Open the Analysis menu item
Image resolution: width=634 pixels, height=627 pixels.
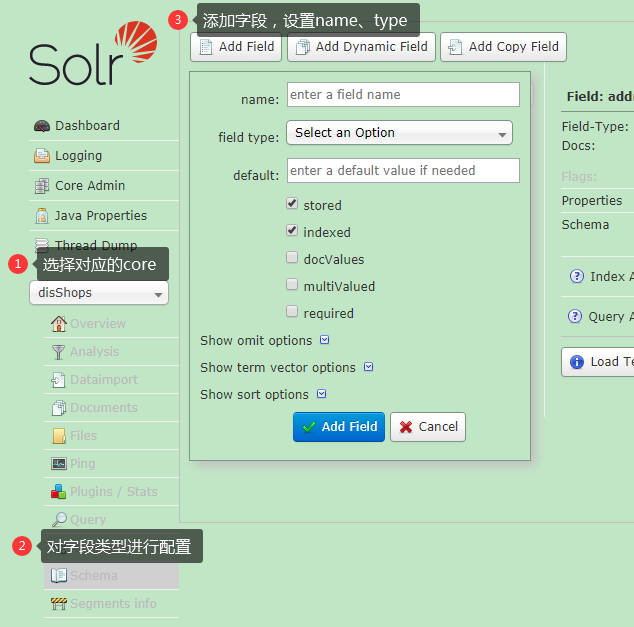click(111, 352)
